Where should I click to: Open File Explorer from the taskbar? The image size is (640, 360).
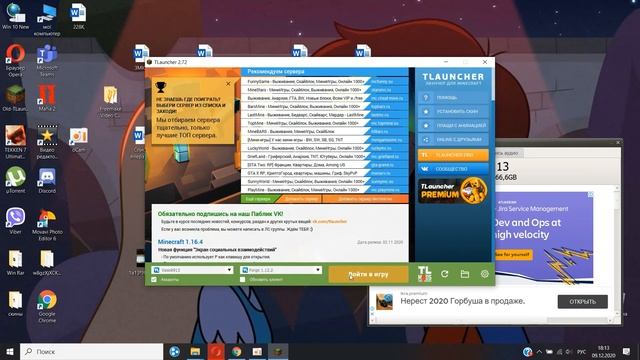pyautogui.click(x=195, y=351)
